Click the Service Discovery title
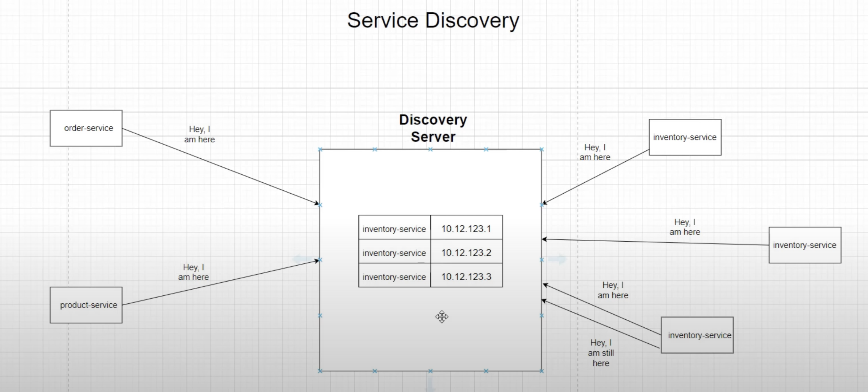This screenshot has height=392, width=868. 434,20
